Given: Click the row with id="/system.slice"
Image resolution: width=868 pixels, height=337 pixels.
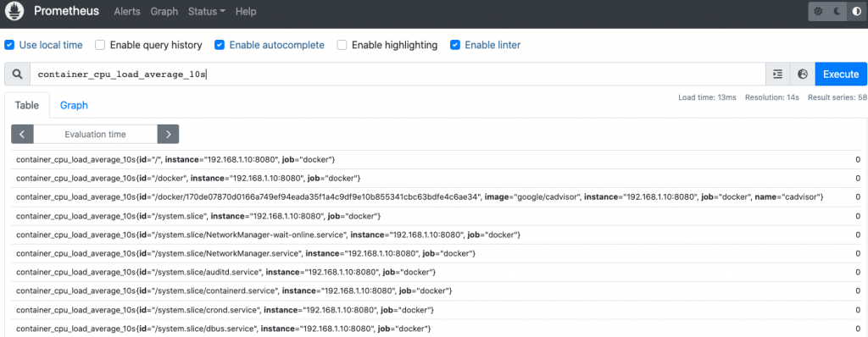Looking at the screenshot, I should [x=437, y=216].
